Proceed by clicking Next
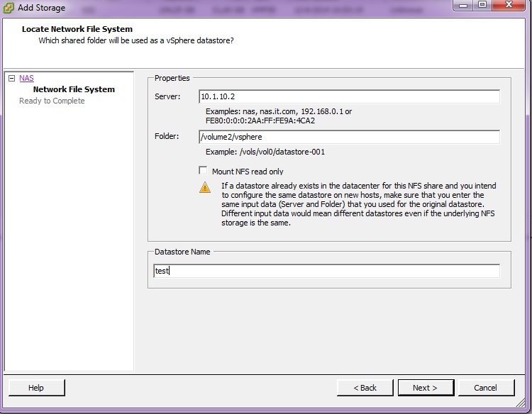This screenshot has width=532, height=414. (x=425, y=388)
